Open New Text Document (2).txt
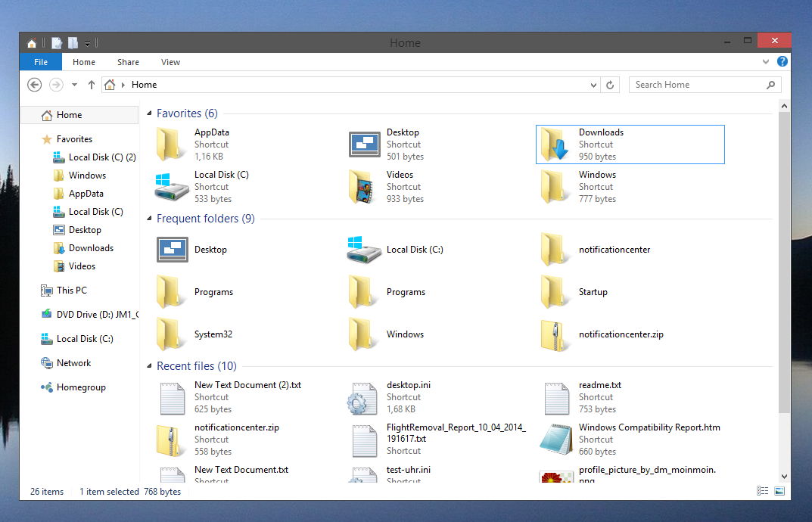Image resolution: width=812 pixels, height=522 pixels. 230,397
